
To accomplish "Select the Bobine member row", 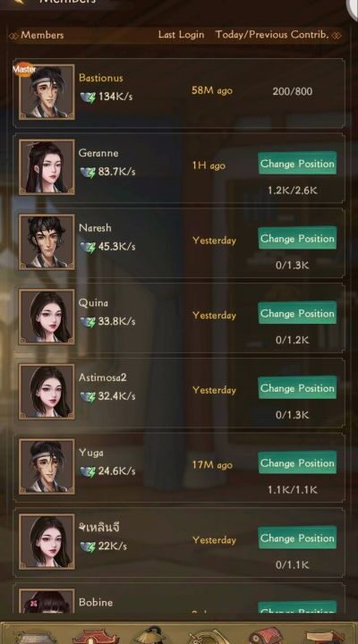I will 179,599.
